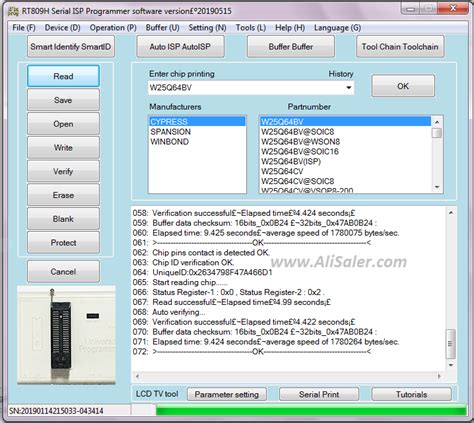Click inside the chip printing input field
This screenshot has width=474, height=423.
[246, 88]
